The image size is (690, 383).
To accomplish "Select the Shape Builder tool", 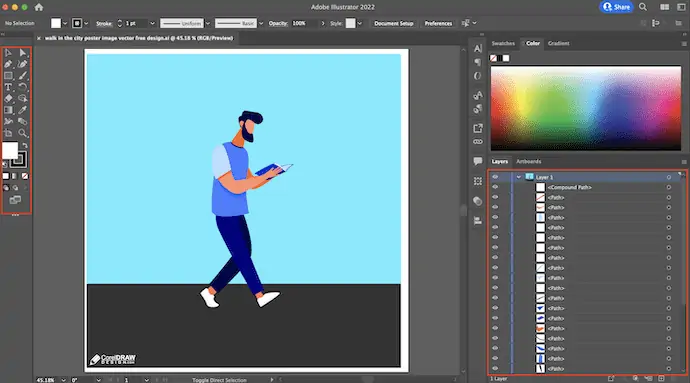I will [22, 99].
